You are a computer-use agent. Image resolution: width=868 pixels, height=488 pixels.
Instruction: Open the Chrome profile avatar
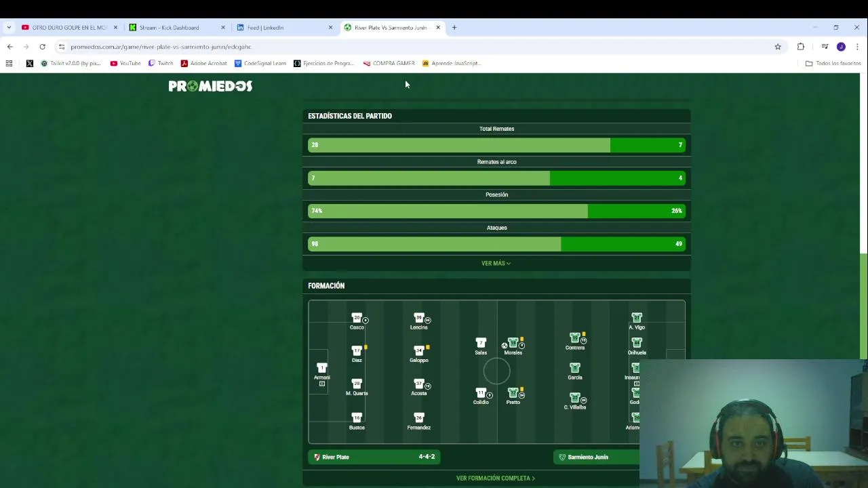click(841, 47)
